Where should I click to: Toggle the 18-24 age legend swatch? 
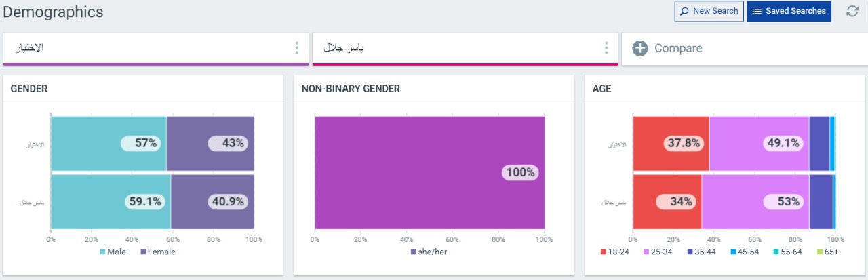603,252
